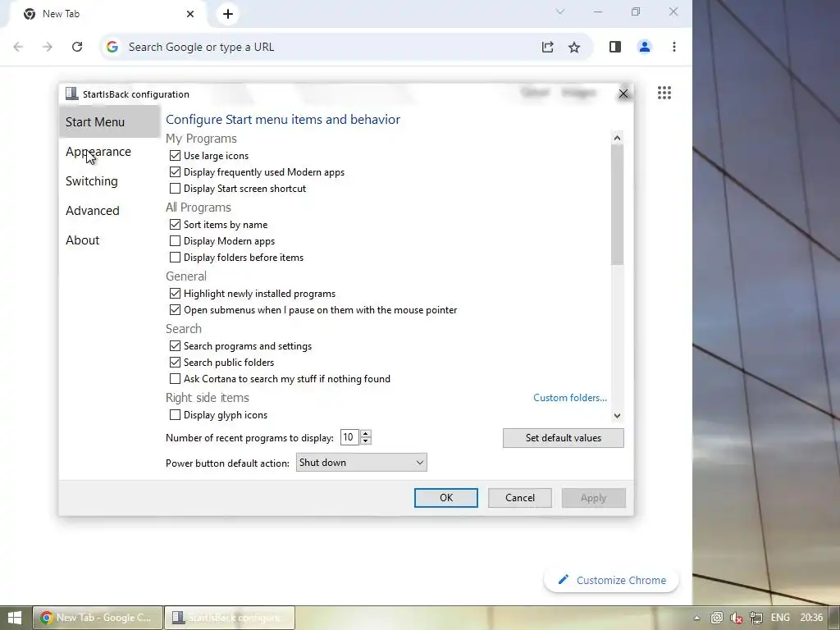Screen dimensions: 840x630
Task: Click the Windows Start button
Action: 15,618
